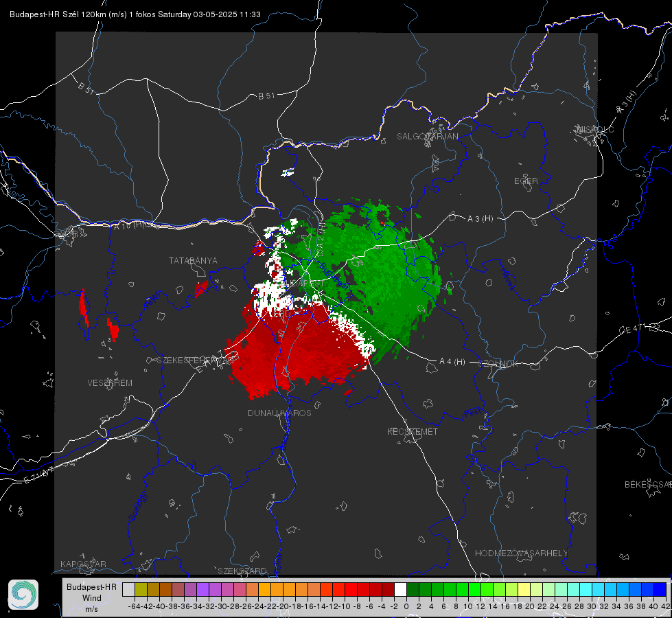The width and height of the screenshot is (672, 618).
Task: Select the 'Somogy' county label
Action: (x=138, y=507)
